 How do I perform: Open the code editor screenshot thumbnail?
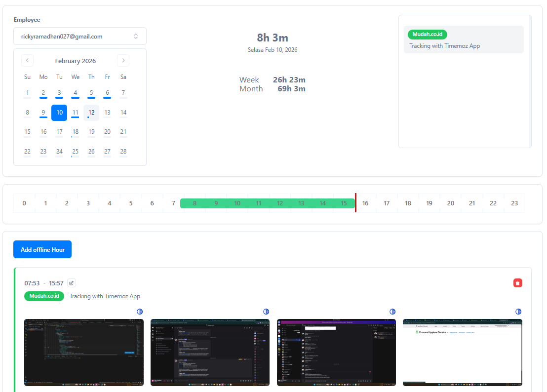84,352
